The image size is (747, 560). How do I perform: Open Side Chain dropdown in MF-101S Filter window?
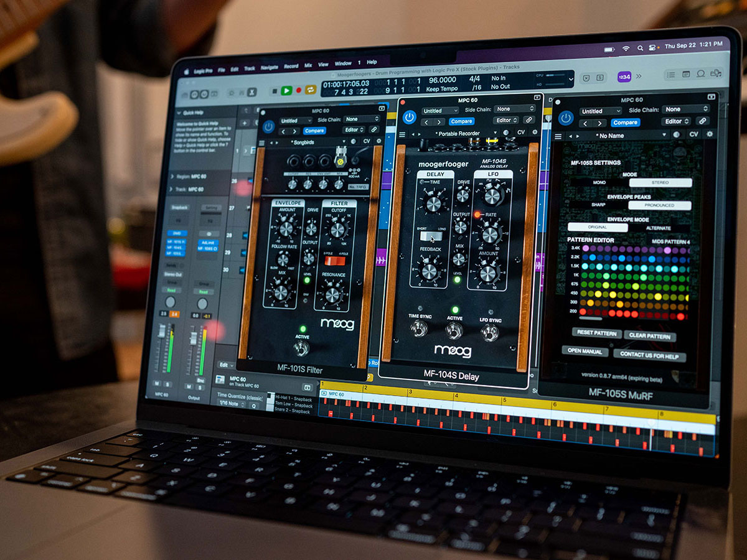click(x=362, y=119)
